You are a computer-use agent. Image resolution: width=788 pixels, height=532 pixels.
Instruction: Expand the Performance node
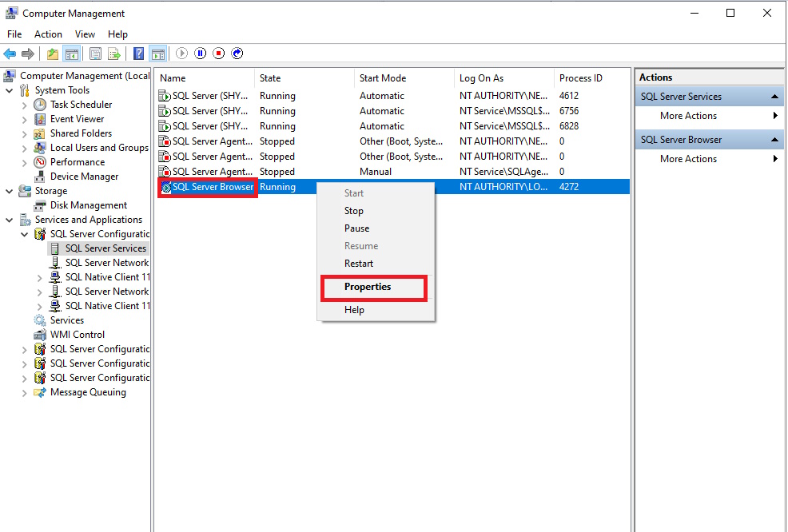24,163
